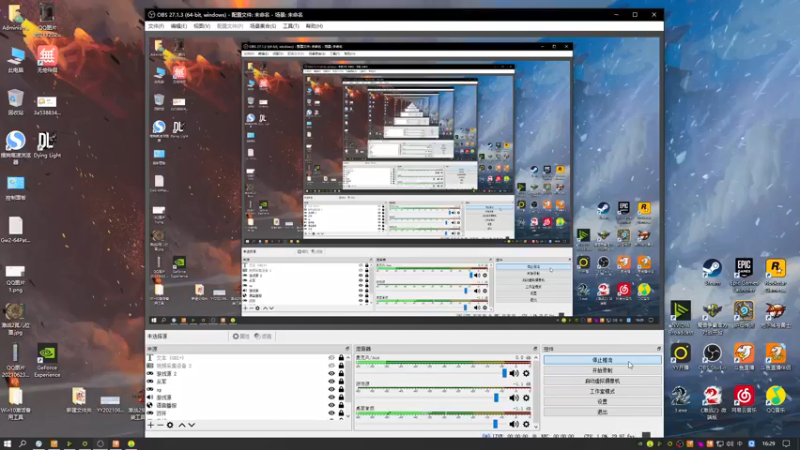Toggle lock on 游戏源 2 source
The image size is (800, 450).
(x=341, y=373)
